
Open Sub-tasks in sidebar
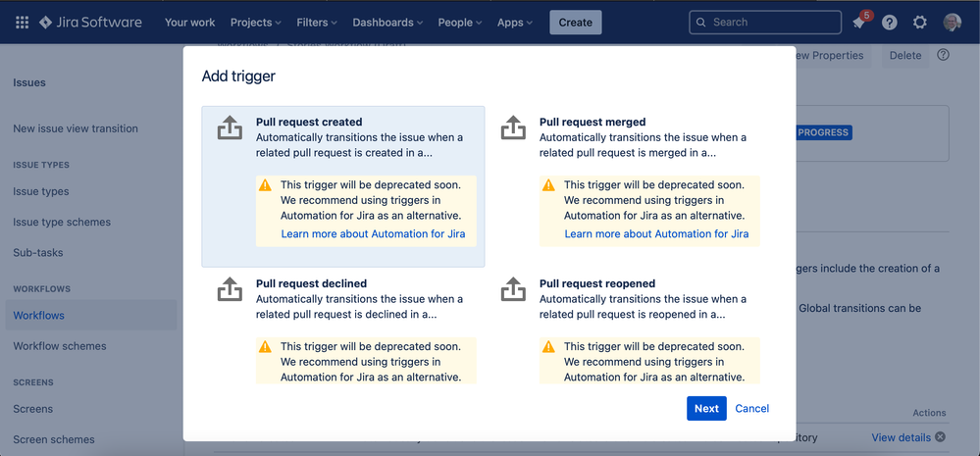(38, 253)
